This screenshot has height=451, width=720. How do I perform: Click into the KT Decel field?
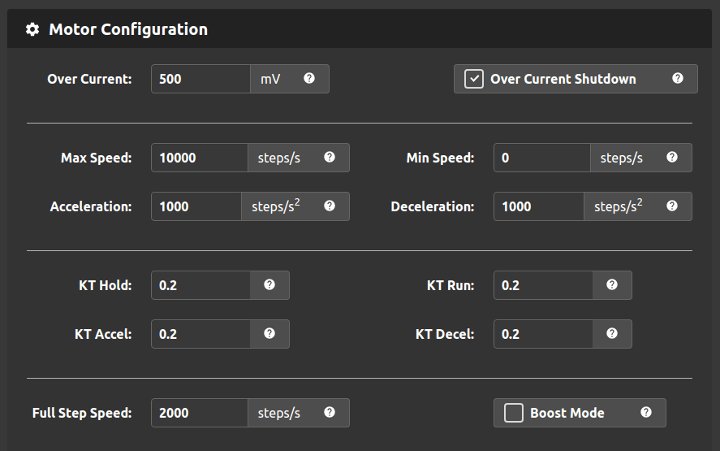(543, 334)
